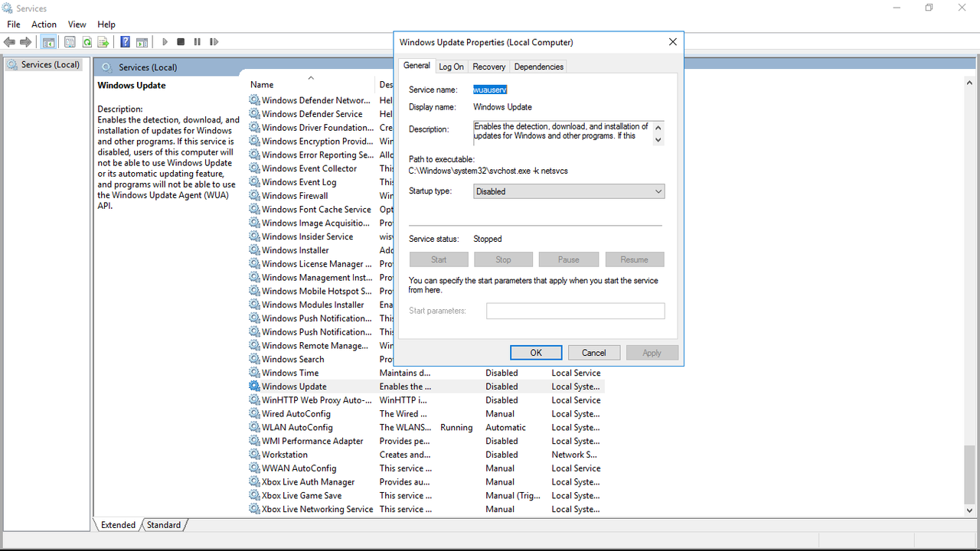
Task: Select the Windows Event Collector service name
Action: tap(309, 168)
